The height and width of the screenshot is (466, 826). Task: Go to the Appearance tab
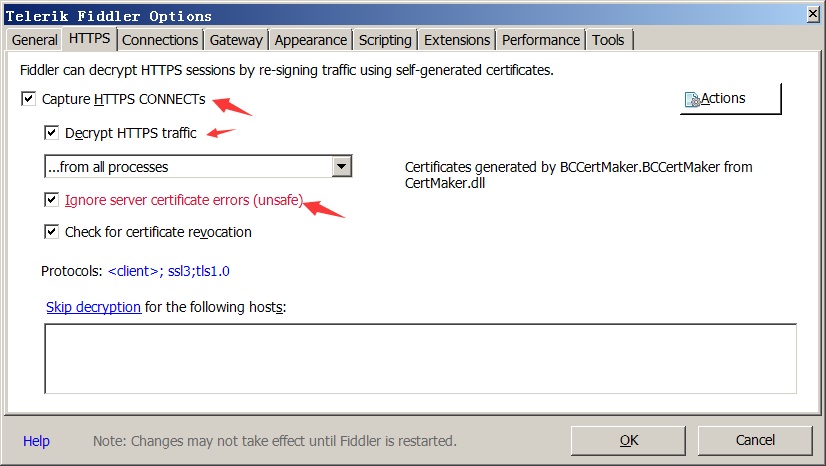311,40
